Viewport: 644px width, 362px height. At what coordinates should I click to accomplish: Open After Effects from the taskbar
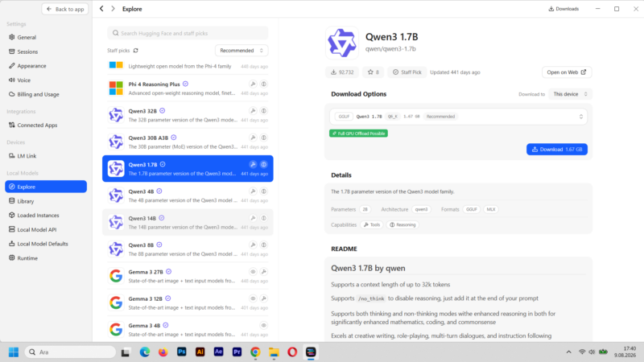tap(218, 352)
